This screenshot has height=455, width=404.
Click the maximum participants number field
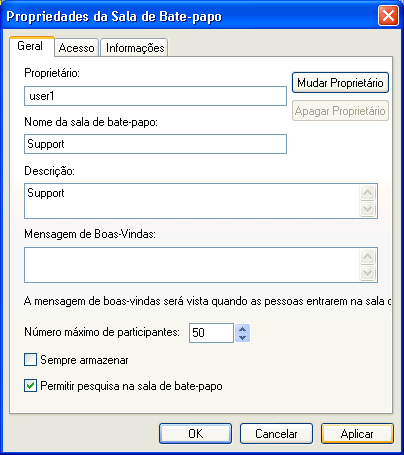(x=211, y=333)
